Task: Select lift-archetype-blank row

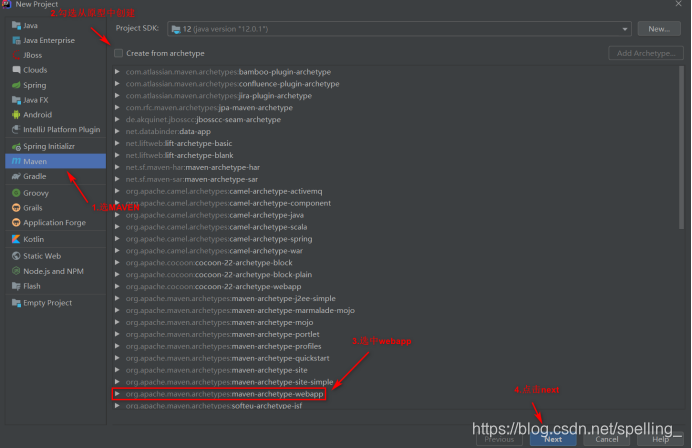Action: (395, 155)
